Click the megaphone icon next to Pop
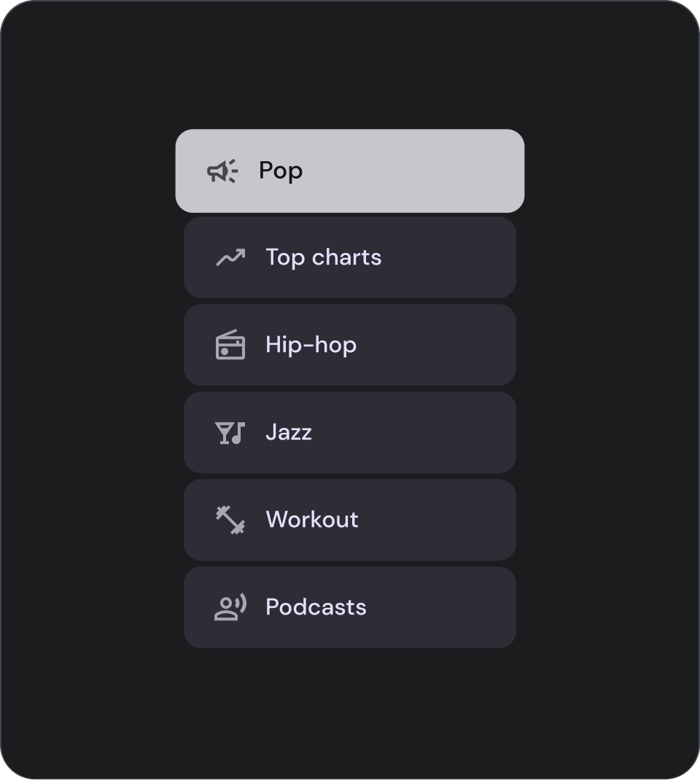Viewport: 700px width, 780px height. (x=222, y=171)
